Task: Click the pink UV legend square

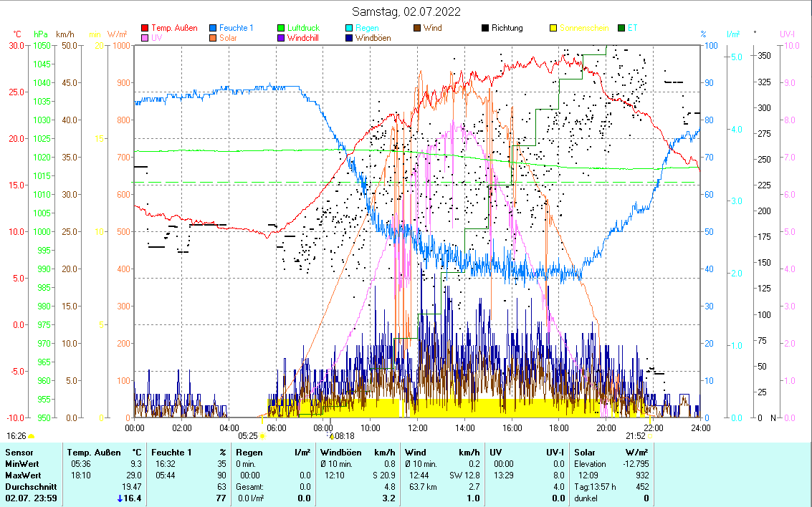Action: pos(145,39)
